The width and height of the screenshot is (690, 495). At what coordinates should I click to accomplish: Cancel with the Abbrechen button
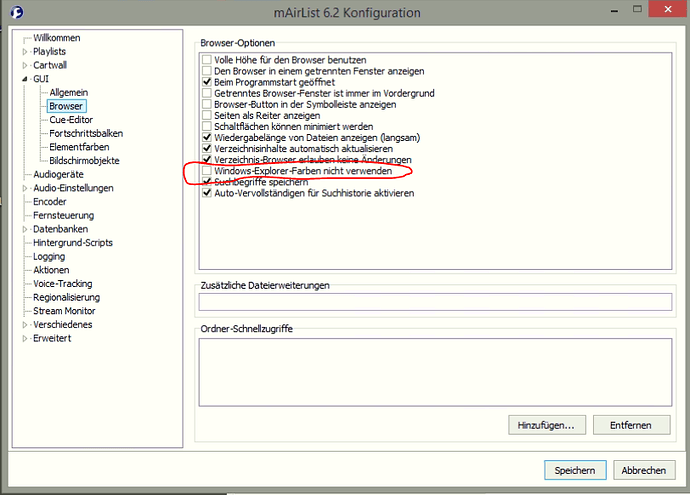pyautogui.click(x=644, y=470)
